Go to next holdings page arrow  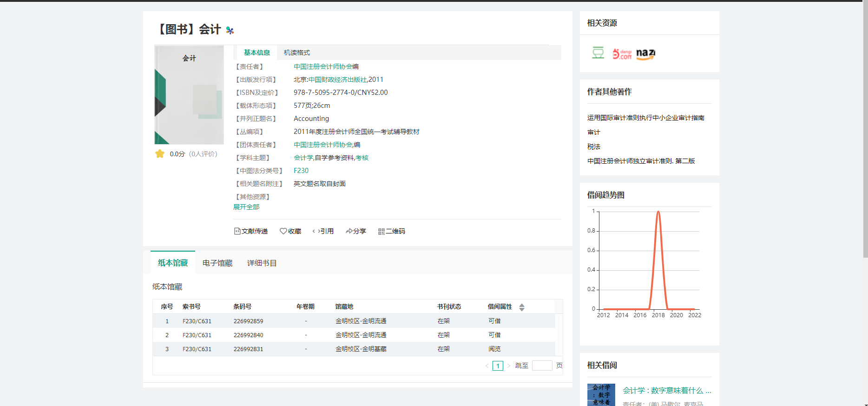[x=509, y=366]
